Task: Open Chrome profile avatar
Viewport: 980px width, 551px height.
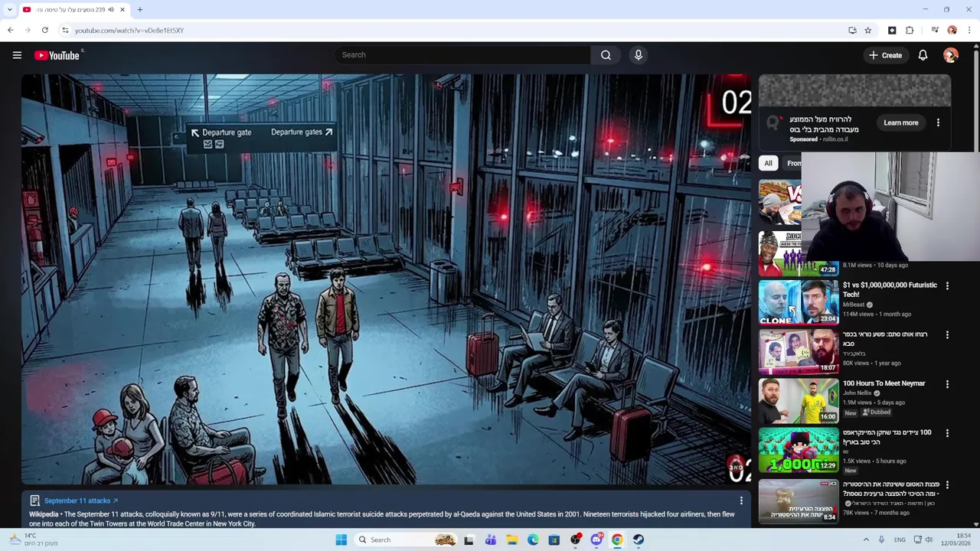Action: [952, 31]
